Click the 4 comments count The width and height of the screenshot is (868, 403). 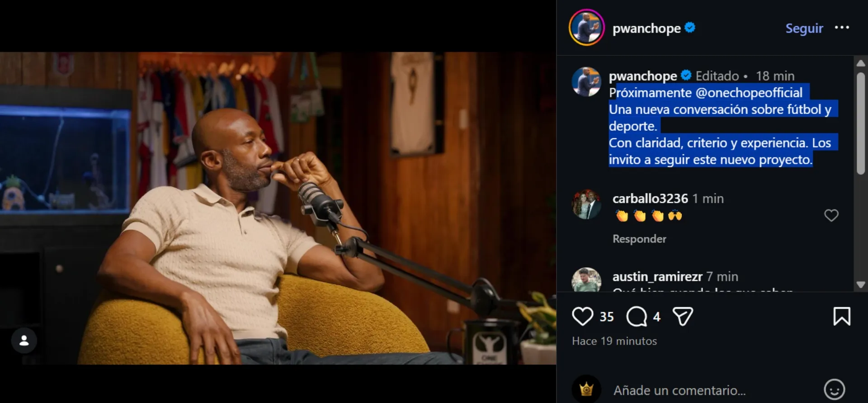(657, 317)
